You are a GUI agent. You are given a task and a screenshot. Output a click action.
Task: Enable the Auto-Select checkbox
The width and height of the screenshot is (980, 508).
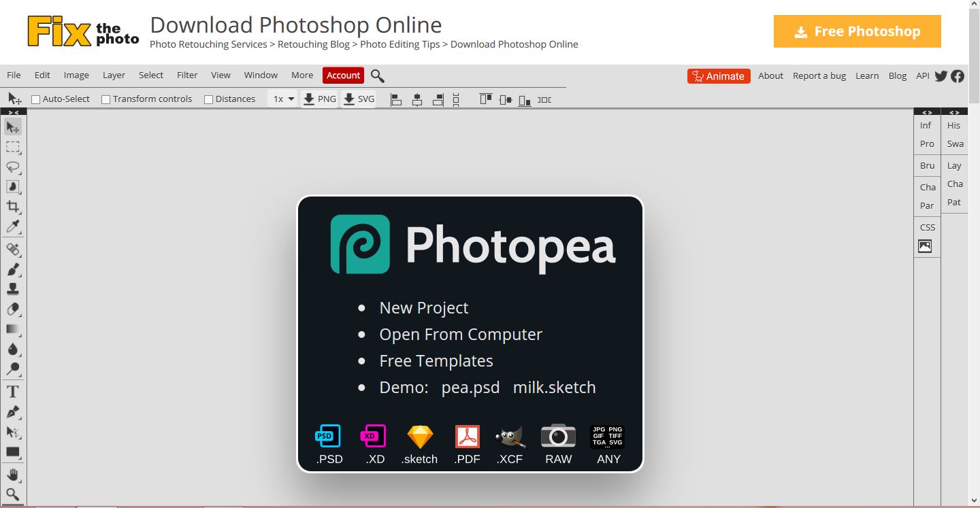pos(36,99)
